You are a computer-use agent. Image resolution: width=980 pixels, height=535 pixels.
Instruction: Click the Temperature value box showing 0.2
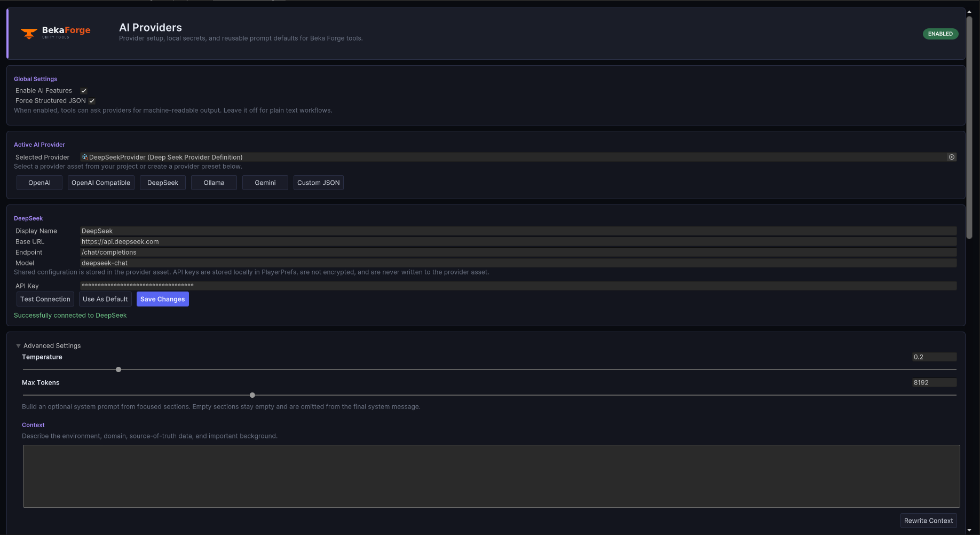point(934,357)
